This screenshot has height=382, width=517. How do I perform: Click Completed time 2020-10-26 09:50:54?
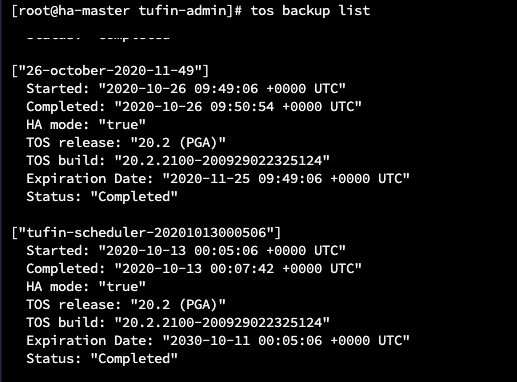click(x=194, y=107)
